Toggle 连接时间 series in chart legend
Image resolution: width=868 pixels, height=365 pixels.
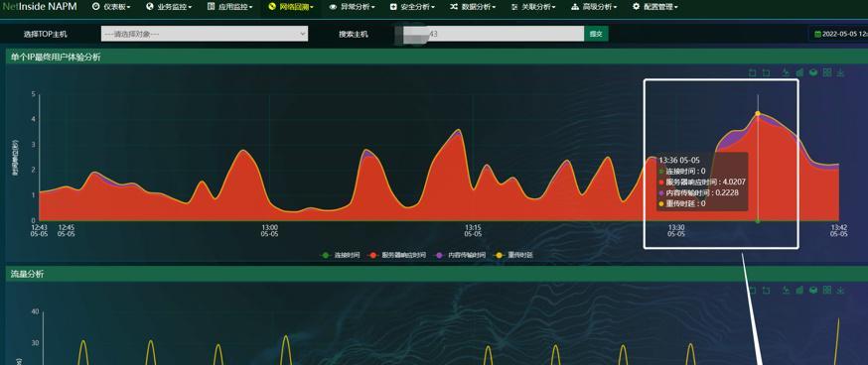point(341,256)
